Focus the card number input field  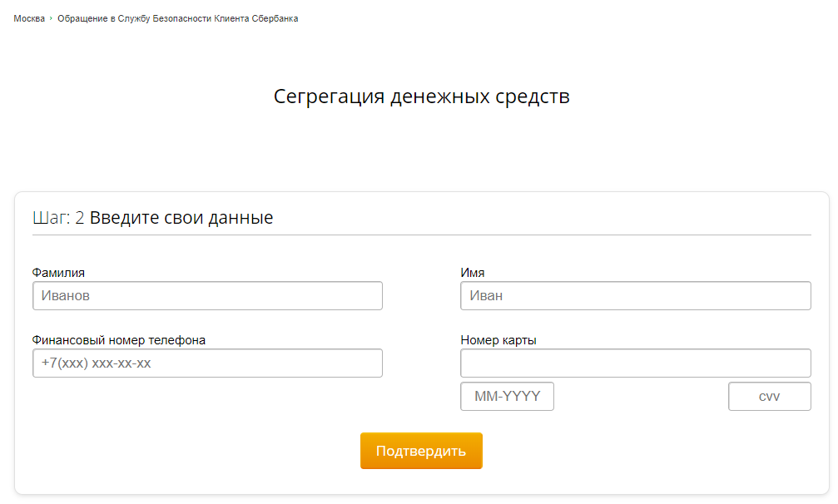tap(635, 363)
